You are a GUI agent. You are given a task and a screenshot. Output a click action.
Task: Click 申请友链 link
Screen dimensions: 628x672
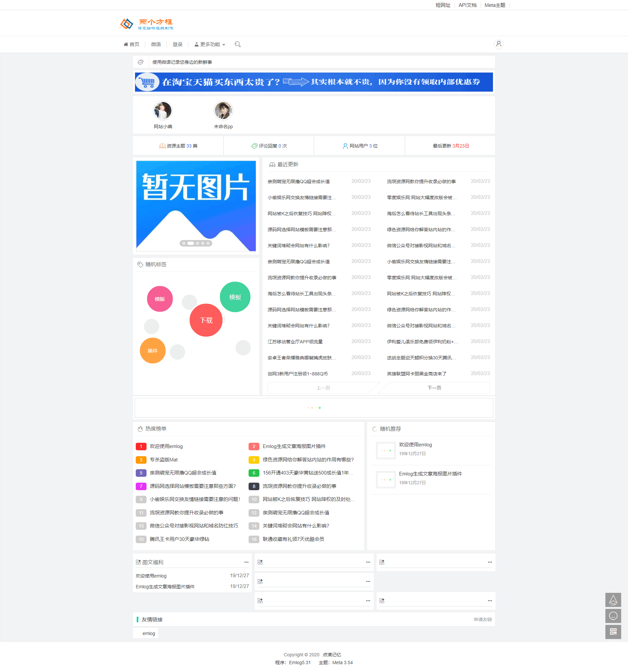coord(482,620)
